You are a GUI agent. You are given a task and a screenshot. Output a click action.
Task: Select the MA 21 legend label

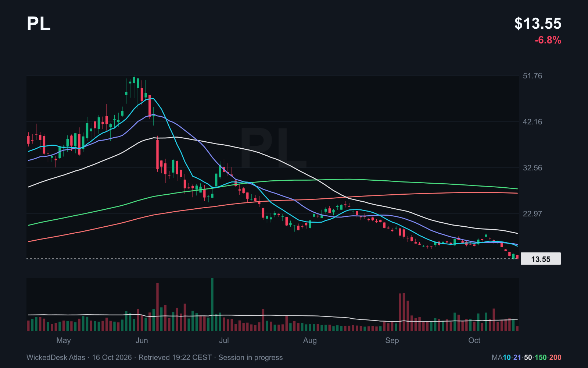click(517, 357)
